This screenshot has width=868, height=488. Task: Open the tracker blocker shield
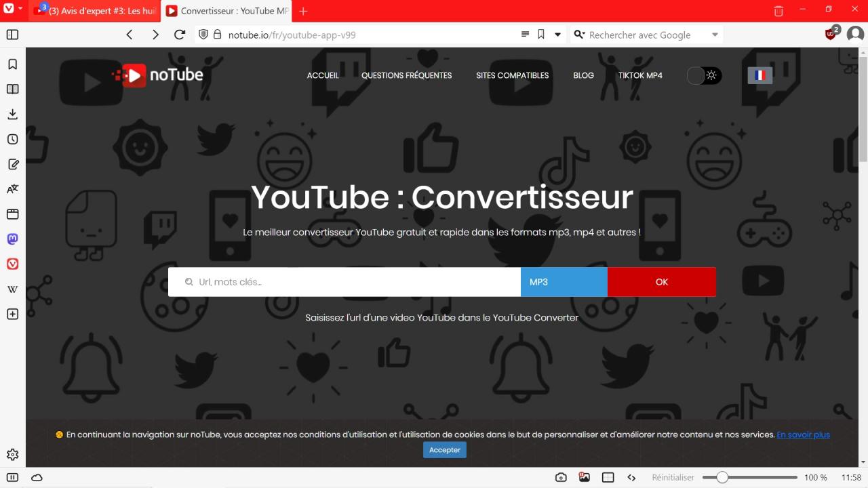[203, 35]
